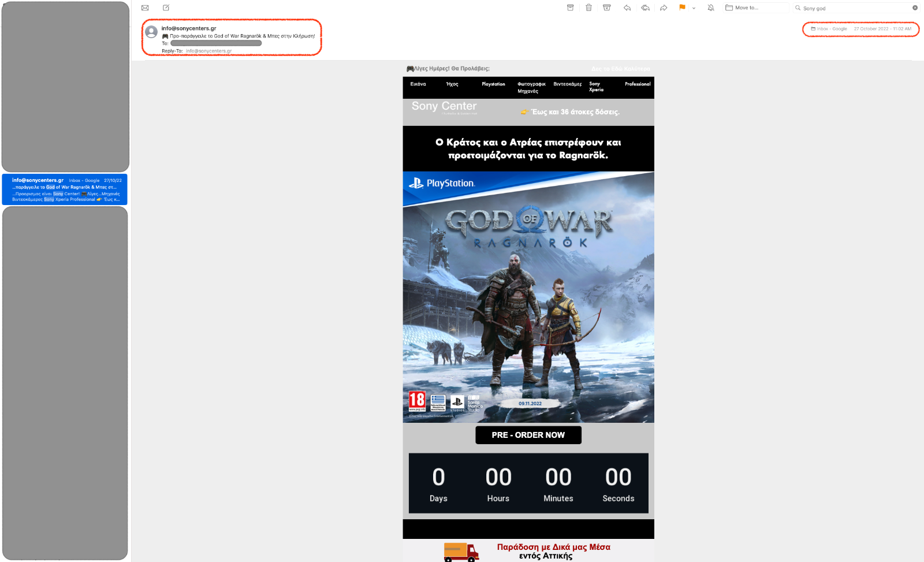This screenshot has height=562, width=924.
Task: Click the countdown timer Days value
Action: click(438, 478)
